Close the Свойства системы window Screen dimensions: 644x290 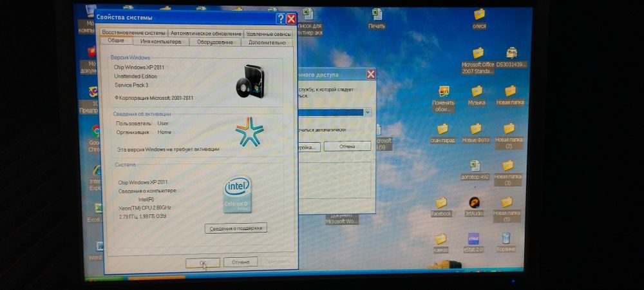[x=291, y=19]
